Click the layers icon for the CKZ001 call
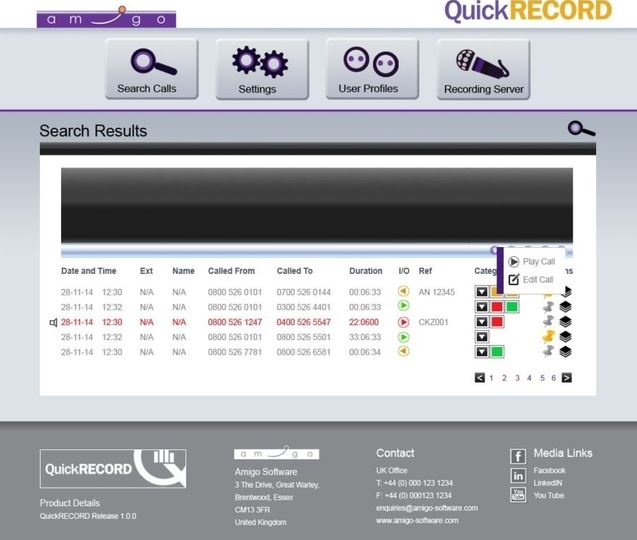The width and height of the screenshot is (637, 540). pyautogui.click(x=566, y=321)
